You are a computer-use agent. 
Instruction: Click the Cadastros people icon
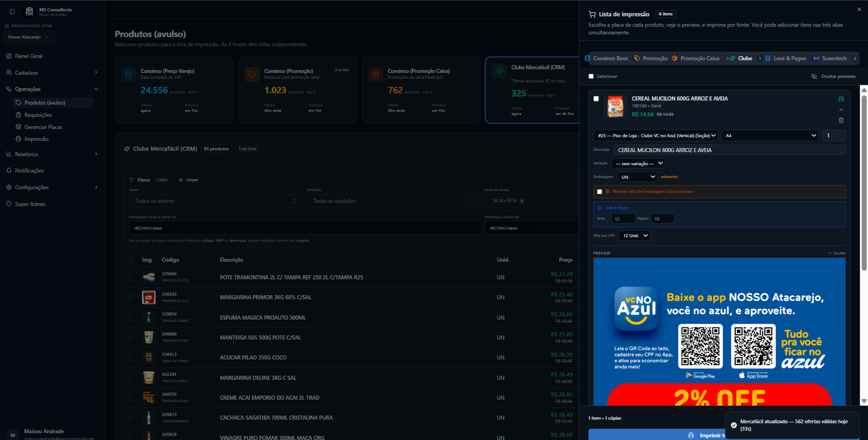coord(9,72)
